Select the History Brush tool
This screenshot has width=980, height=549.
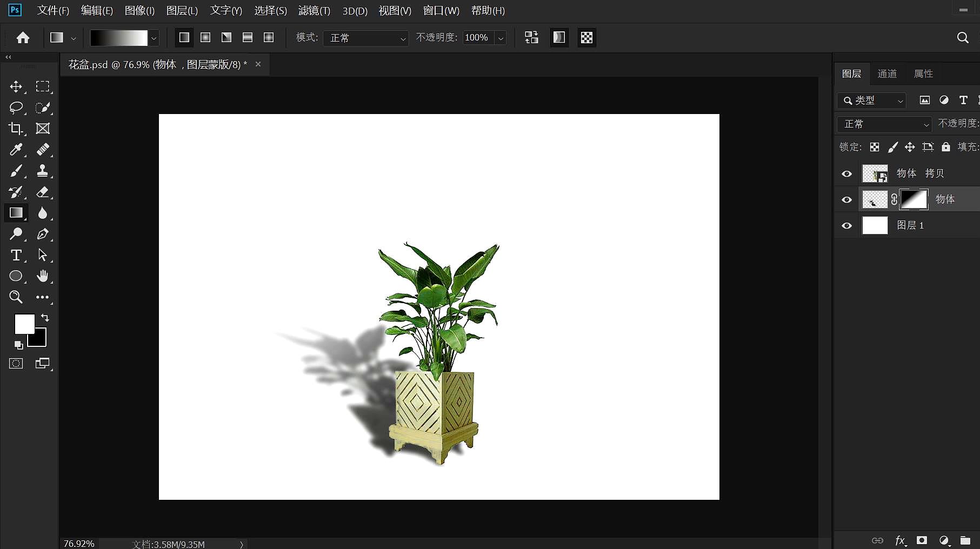click(16, 192)
